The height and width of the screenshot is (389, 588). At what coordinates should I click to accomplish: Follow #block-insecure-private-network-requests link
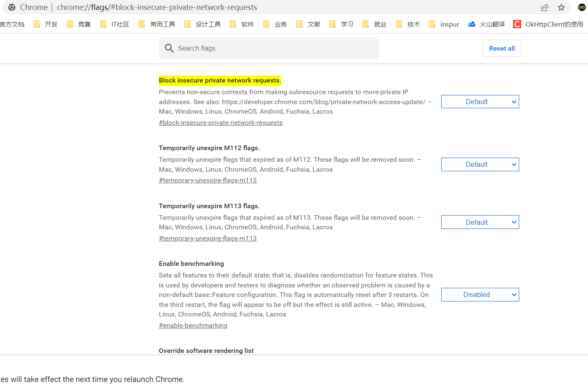221,123
